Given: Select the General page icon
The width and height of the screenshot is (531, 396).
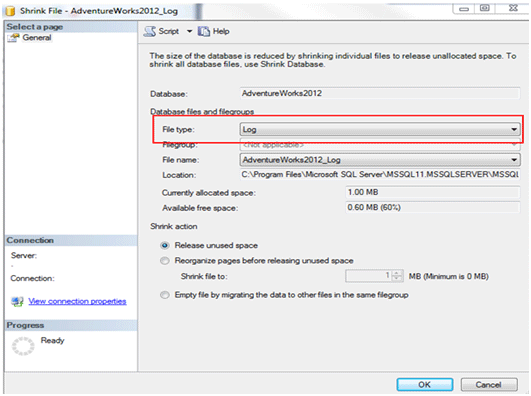Looking at the screenshot, I should [14, 38].
